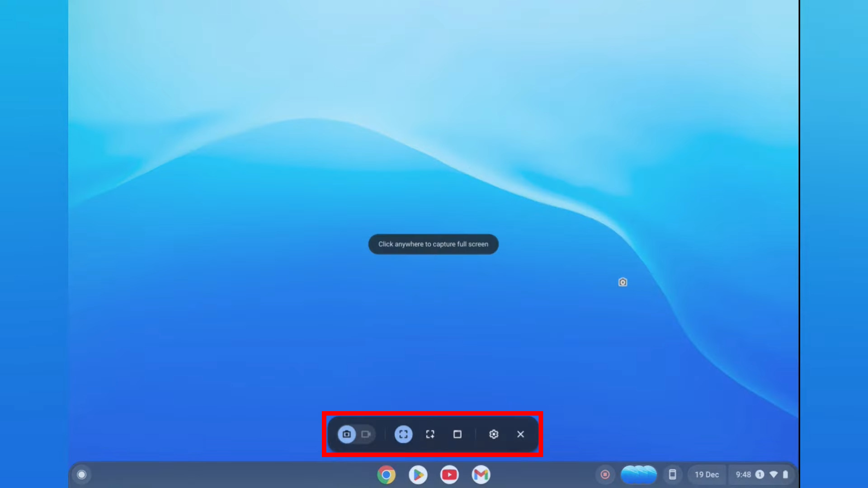Viewport: 868px width, 488px height.
Task: Select window capture option
Action: (x=457, y=434)
